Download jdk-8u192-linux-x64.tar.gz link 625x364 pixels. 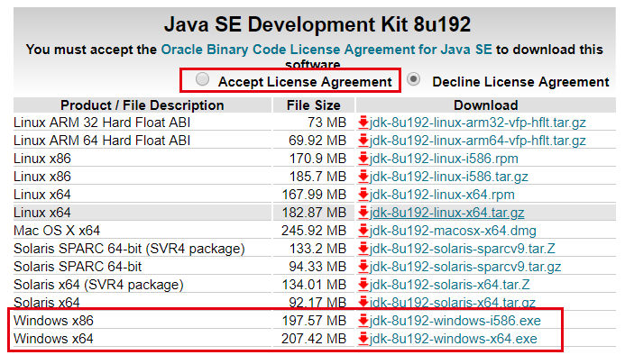(x=446, y=213)
